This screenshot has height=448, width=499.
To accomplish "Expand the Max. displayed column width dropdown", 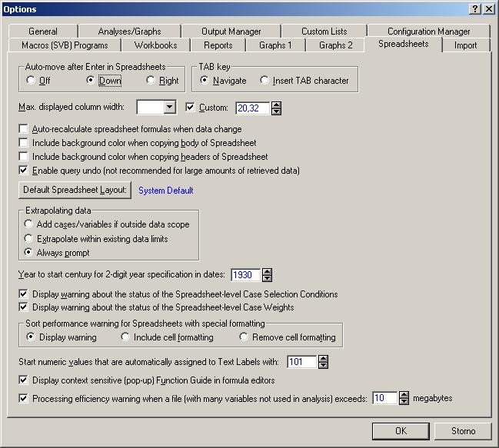I will 170,108.
